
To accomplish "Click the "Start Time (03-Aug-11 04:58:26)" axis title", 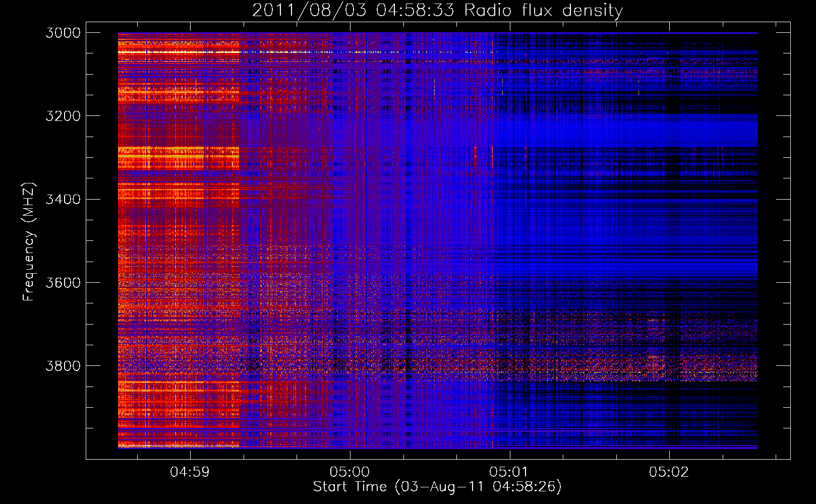I will [437, 487].
